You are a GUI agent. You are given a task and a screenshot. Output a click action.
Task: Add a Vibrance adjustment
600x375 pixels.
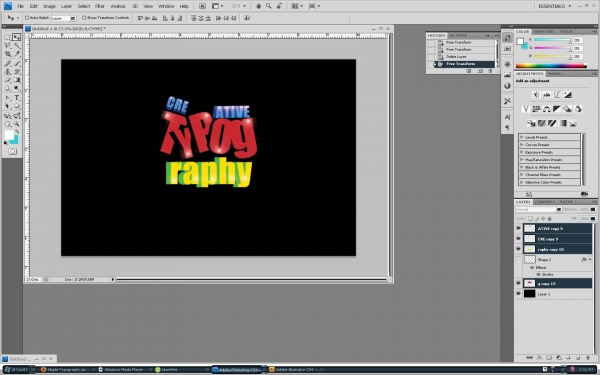(x=526, y=109)
